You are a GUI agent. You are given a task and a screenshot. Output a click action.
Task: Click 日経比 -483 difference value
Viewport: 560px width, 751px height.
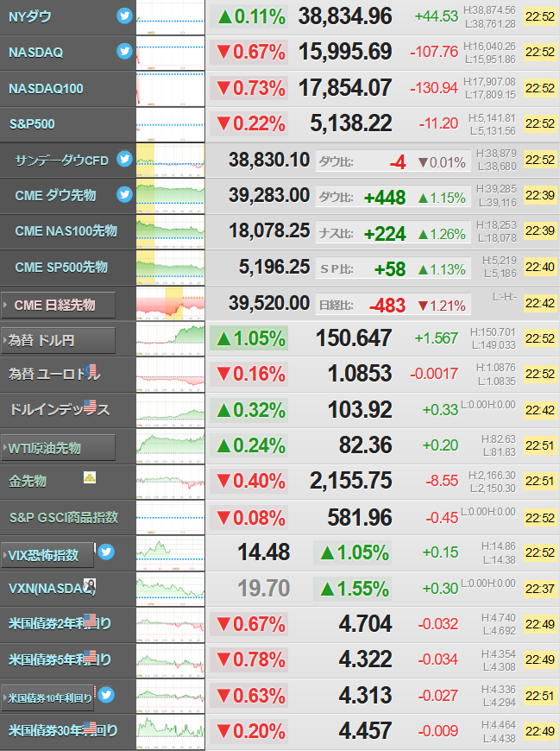point(387,305)
